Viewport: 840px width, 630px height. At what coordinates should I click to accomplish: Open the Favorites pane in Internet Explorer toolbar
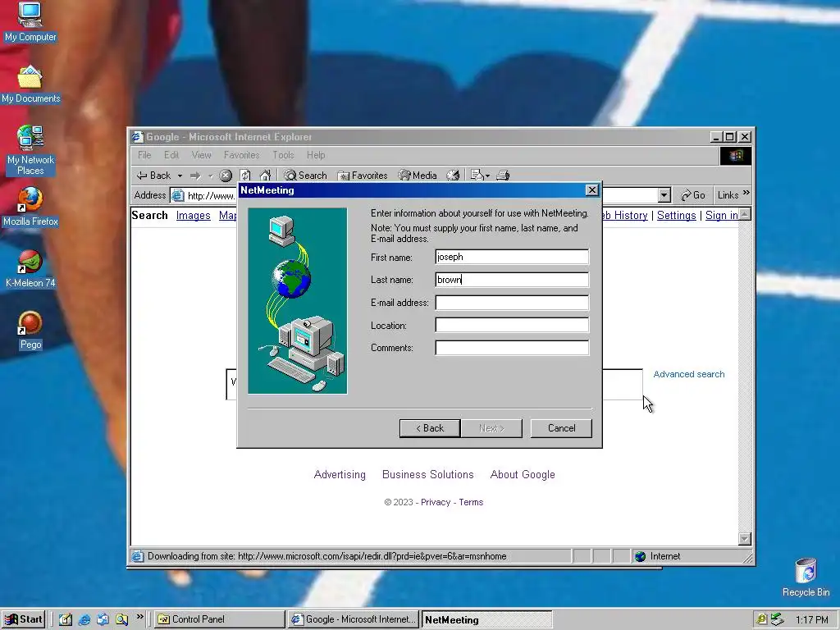click(362, 176)
